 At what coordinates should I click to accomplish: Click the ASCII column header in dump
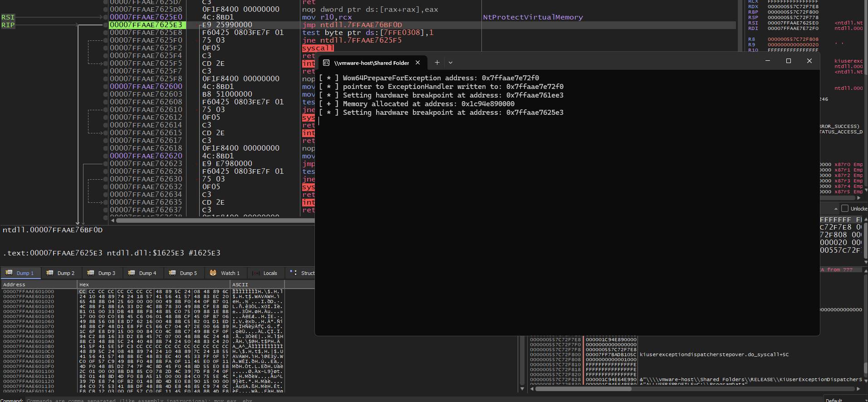click(240, 284)
